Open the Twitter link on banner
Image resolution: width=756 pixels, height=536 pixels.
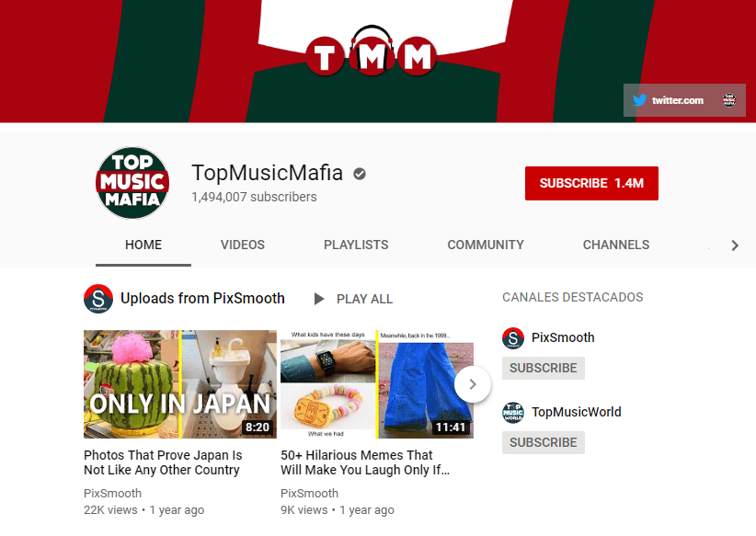(669, 100)
